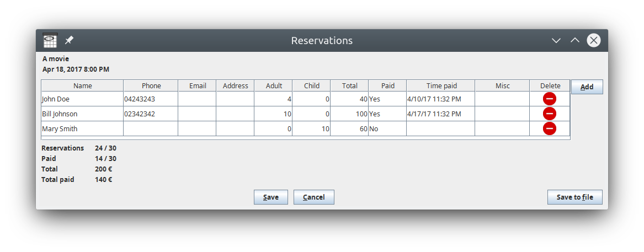Save the reservations to file
Image resolution: width=644 pixels, height=252 pixels.
point(575,197)
